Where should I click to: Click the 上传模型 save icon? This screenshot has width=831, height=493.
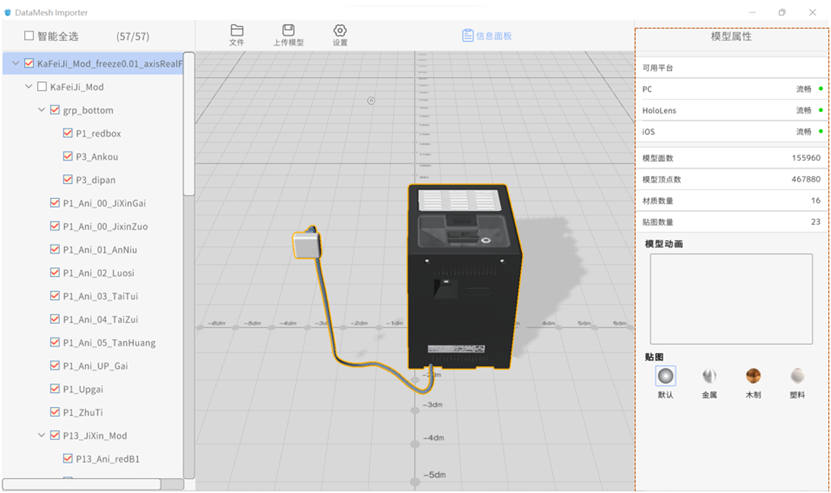coord(288,30)
